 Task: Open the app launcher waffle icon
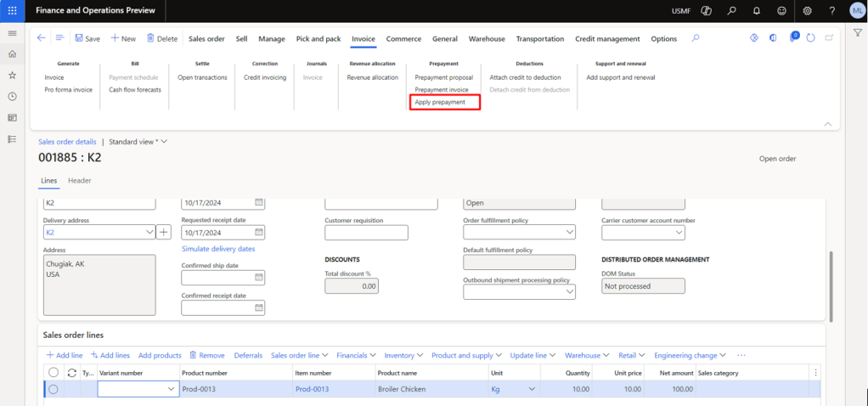click(12, 11)
